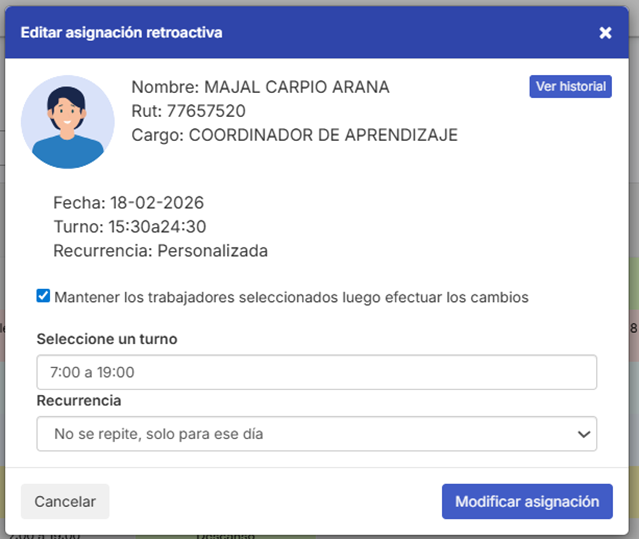Select the Nombre MAJAL CARPIO ARANA text

pyautogui.click(x=260, y=87)
